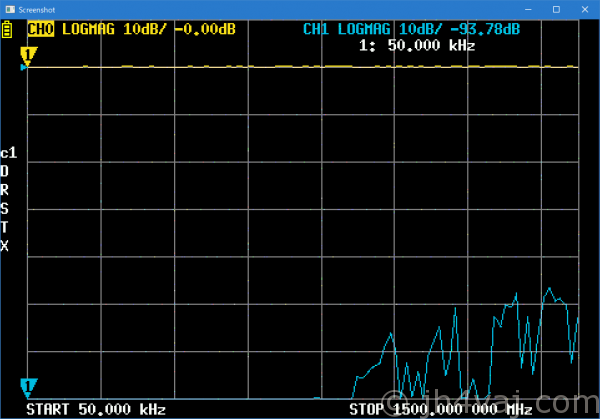Click the CH0 -0.00dB value readout
The height and width of the screenshot is (419, 600).
pos(205,29)
